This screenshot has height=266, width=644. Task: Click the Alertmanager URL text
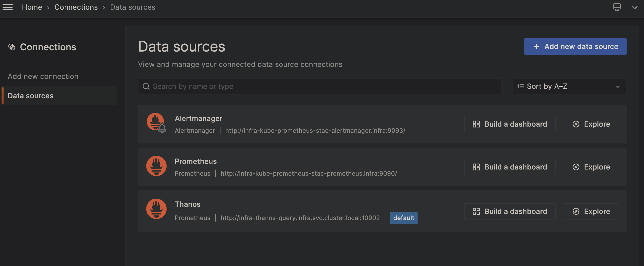click(315, 130)
